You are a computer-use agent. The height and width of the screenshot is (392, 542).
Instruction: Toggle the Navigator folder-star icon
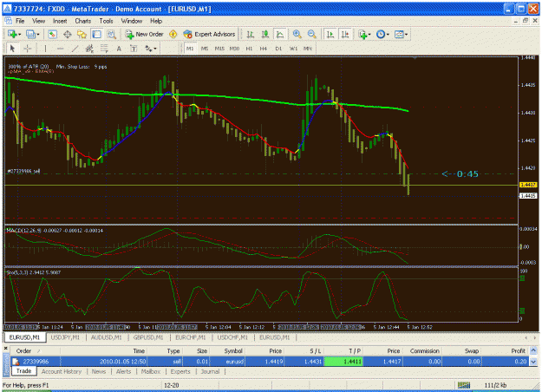[x=82, y=34]
